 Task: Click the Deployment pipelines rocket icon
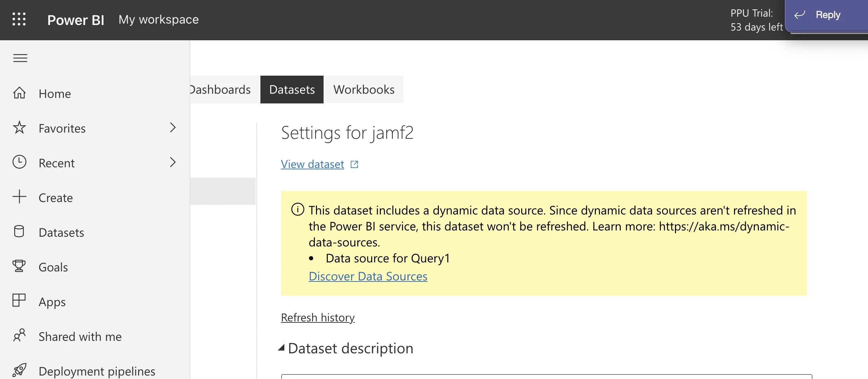pos(19,370)
